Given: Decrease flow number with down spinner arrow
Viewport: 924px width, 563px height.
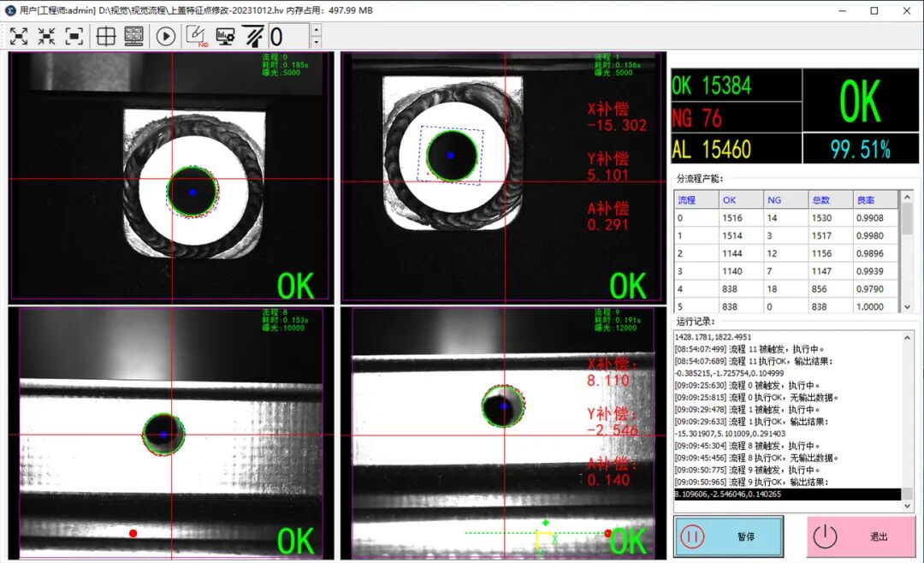Looking at the screenshot, I should click(316, 43).
